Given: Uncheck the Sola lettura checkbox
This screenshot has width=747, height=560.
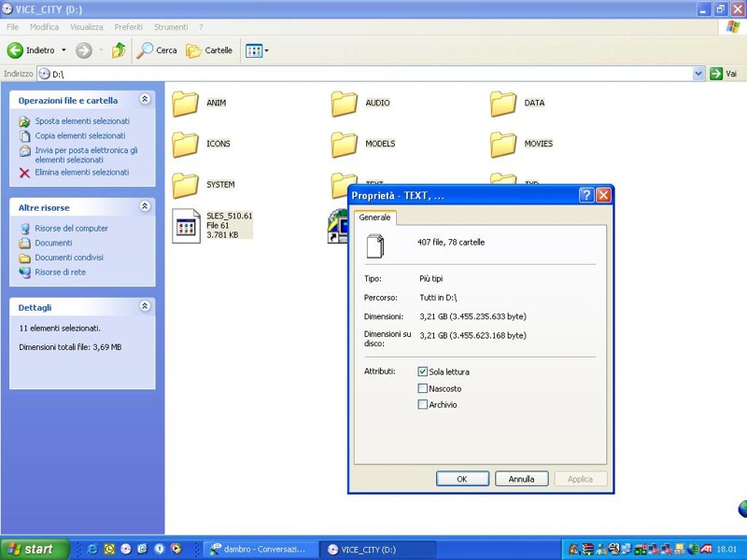Looking at the screenshot, I should (423, 371).
